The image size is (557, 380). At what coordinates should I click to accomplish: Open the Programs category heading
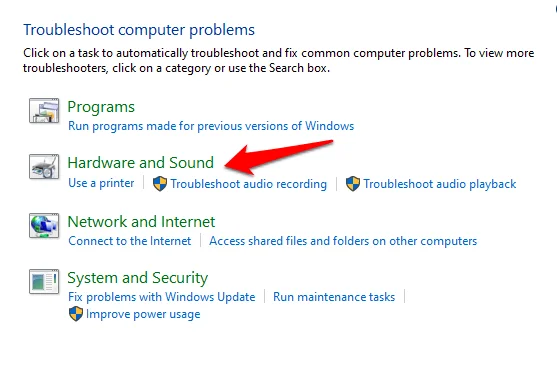click(101, 107)
